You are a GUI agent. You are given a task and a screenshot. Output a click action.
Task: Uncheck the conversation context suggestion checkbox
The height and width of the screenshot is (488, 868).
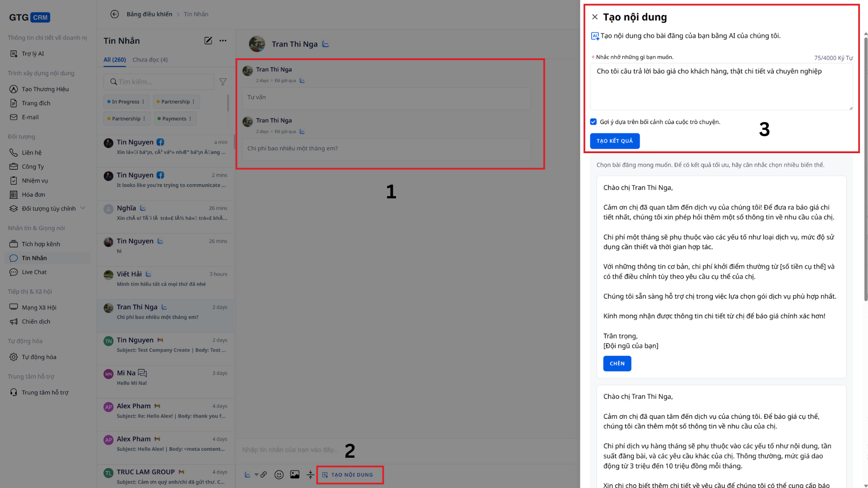pos(593,122)
